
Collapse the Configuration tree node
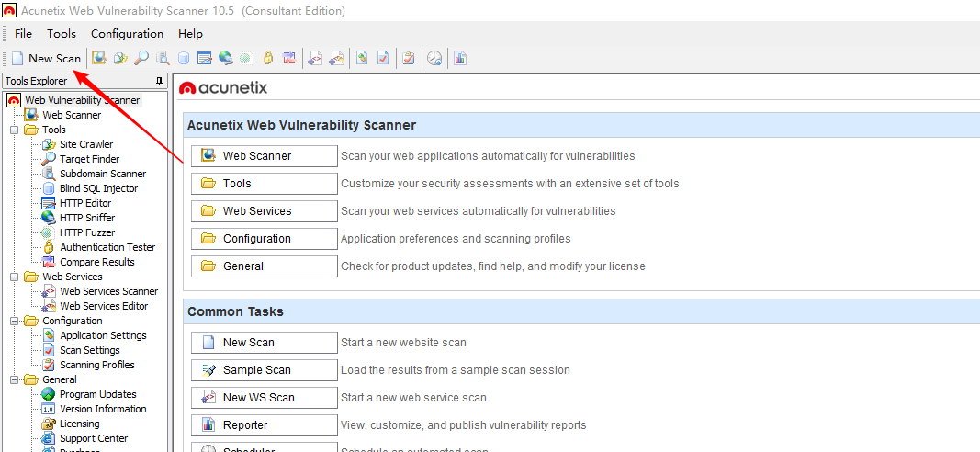(x=15, y=321)
